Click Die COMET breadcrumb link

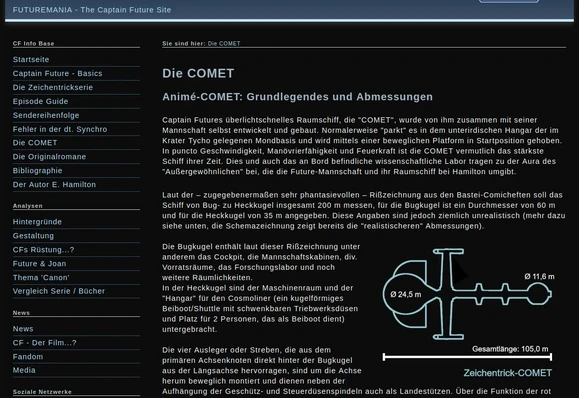click(x=224, y=44)
